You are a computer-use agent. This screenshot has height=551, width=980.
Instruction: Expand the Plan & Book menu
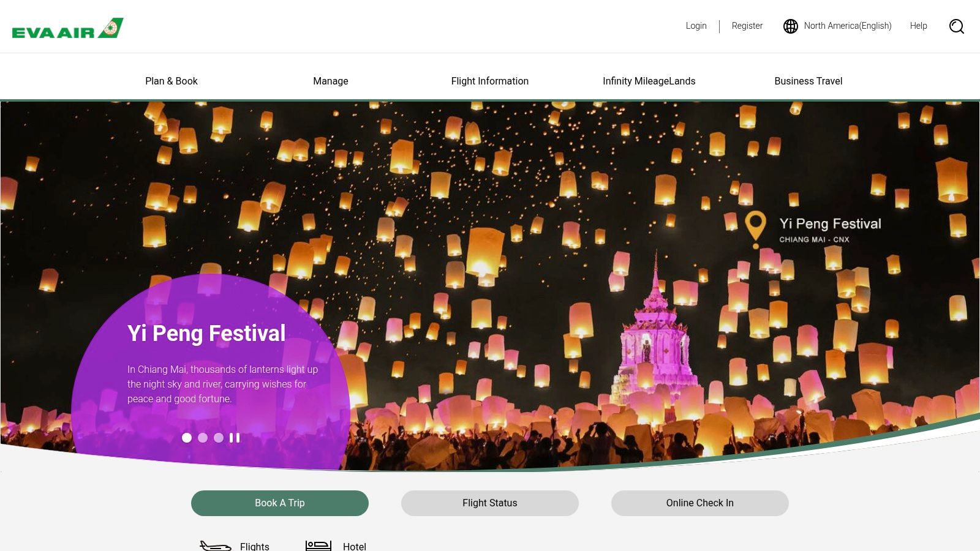(171, 81)
